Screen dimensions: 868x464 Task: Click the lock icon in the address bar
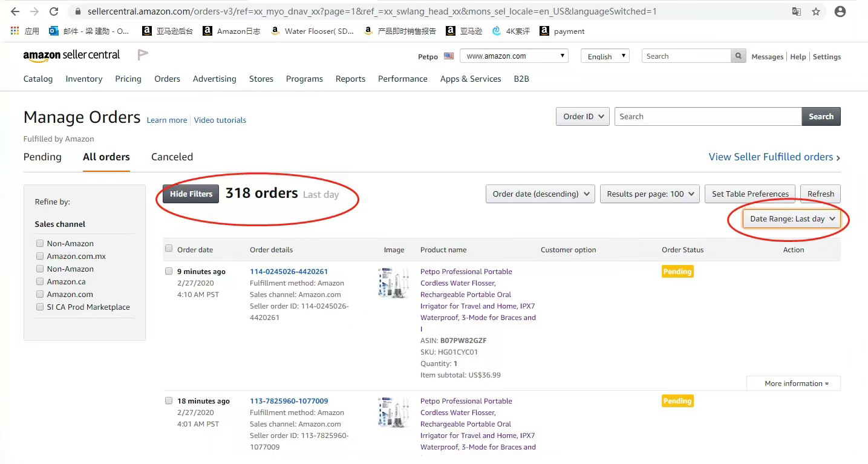[77, 11]
